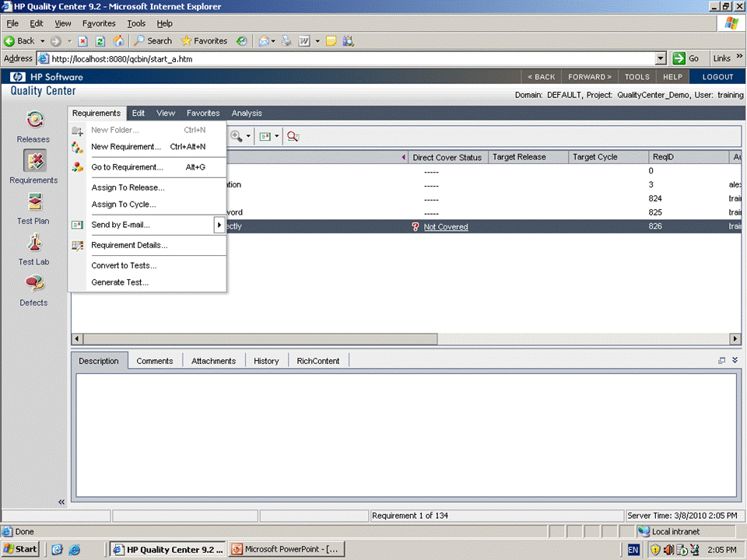
Task: Open the address bar dropdown
Action: [661, 58]
